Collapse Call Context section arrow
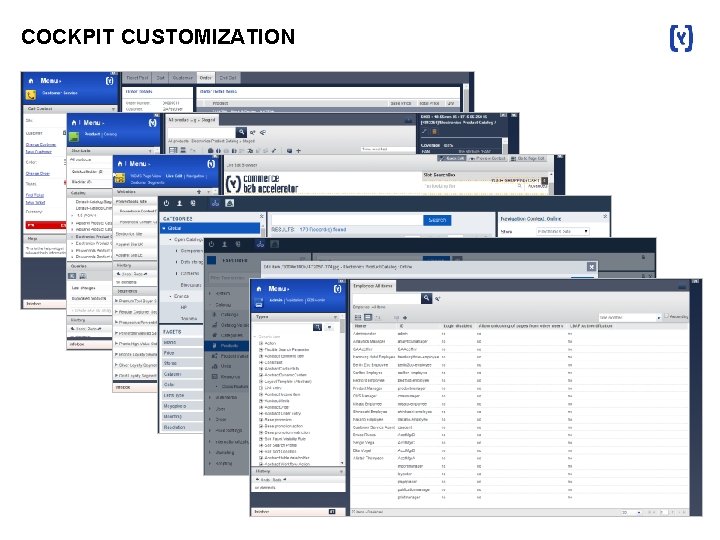Viewport: 720px width, 540px height. pos(113,109)
